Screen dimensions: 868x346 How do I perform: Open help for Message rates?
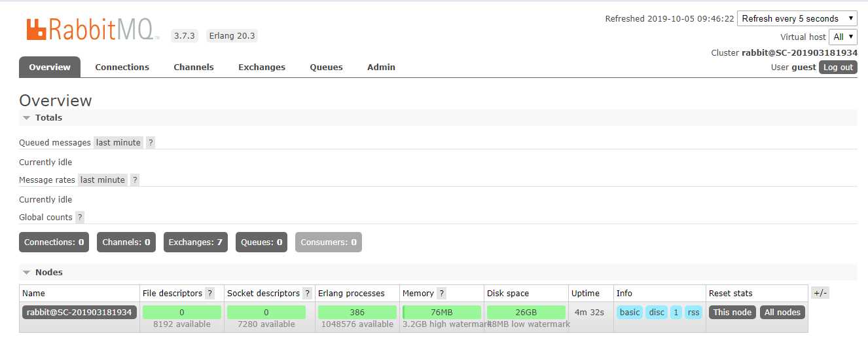click(135, 180)
